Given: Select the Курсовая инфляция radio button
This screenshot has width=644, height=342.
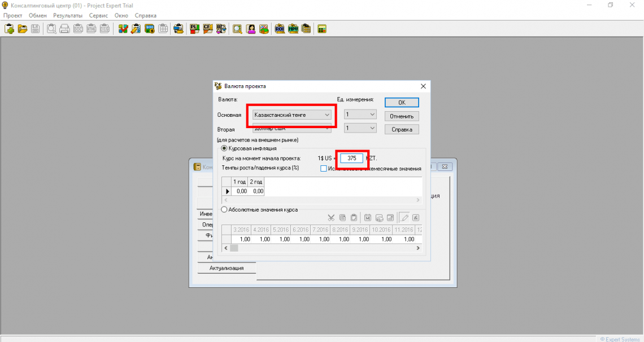Looking at the screenshot, I should tap(224, 148).
